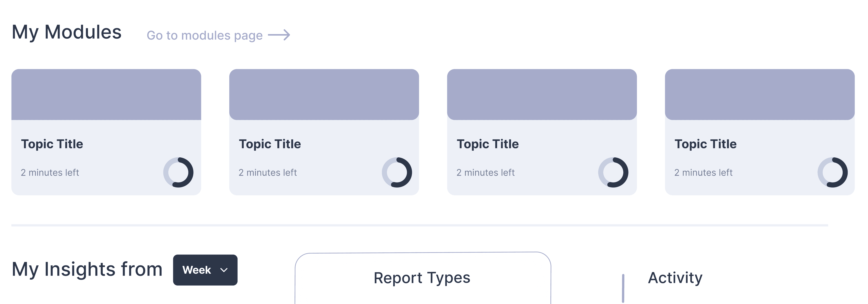Open the first module card image

106,94
